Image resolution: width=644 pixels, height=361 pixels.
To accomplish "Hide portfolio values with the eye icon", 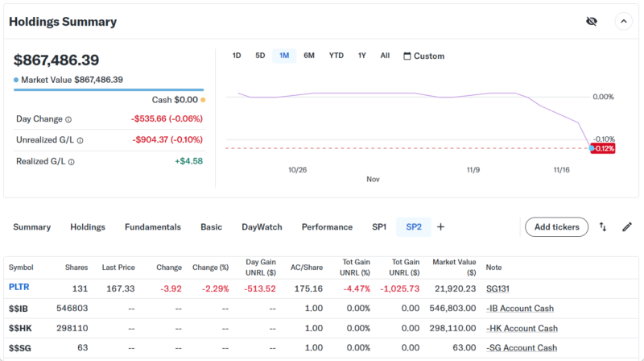I will (591, 22).
